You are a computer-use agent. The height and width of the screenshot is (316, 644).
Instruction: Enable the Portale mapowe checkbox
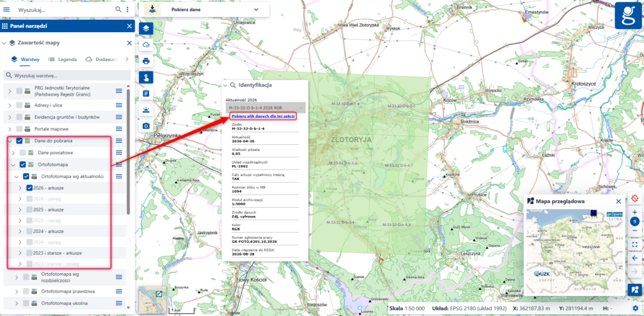(19, 128)
